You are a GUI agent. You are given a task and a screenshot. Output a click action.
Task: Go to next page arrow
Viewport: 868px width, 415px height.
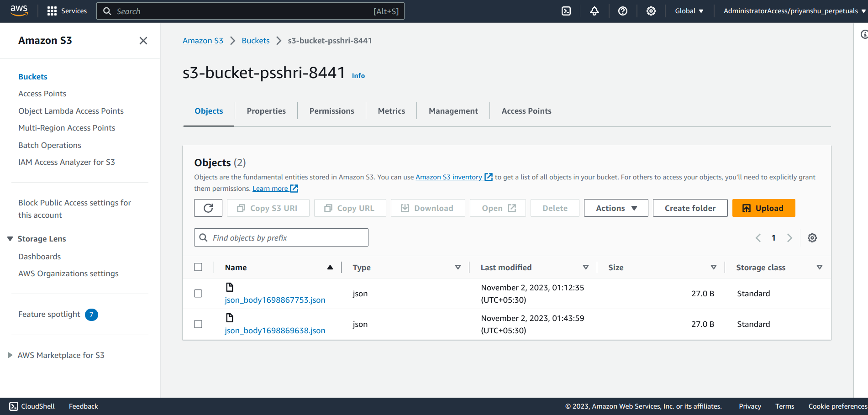789,238
